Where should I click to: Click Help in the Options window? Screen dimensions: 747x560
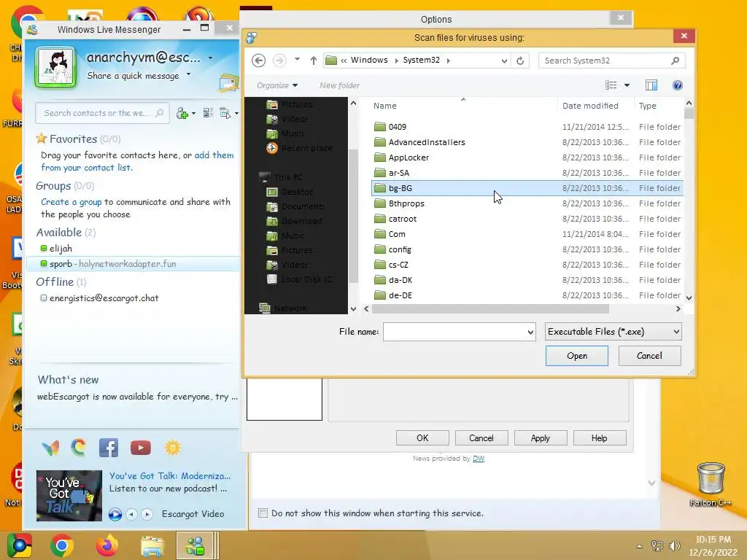[600, 438]
